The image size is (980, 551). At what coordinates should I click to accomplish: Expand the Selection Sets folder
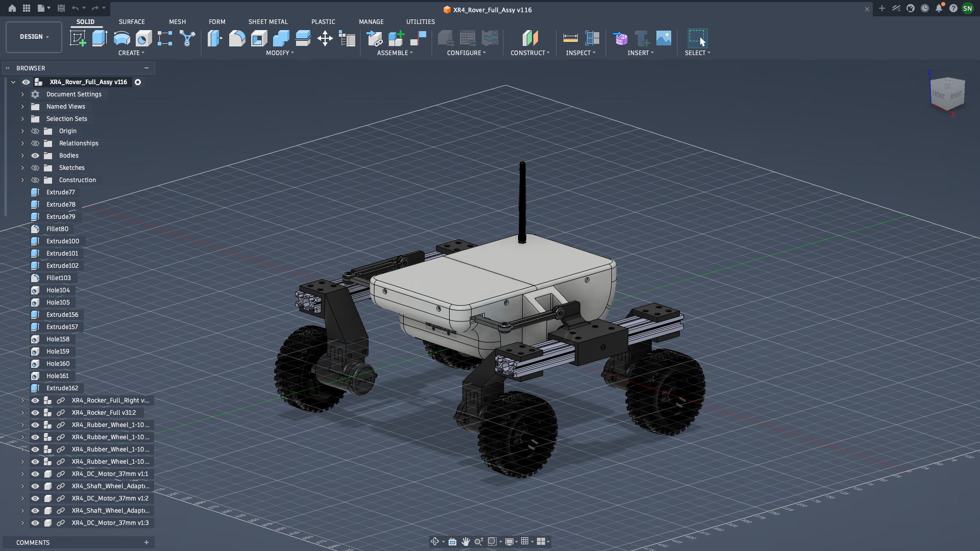pos(22,119)
